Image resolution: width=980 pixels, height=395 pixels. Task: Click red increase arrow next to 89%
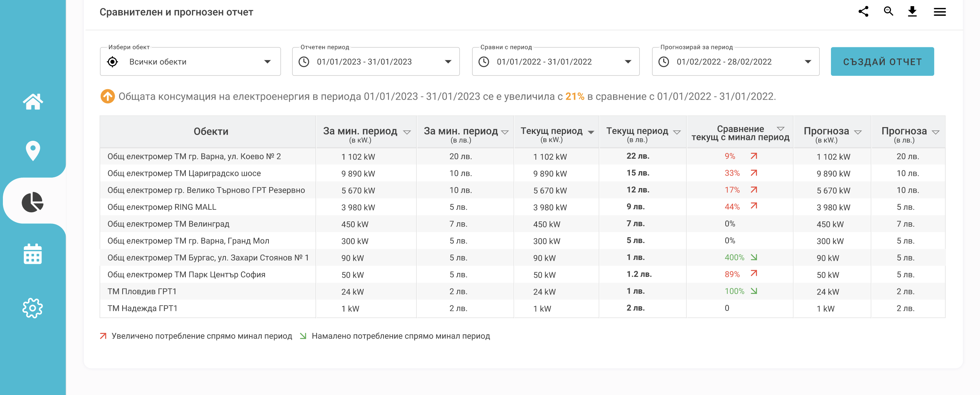pyautogui.click(x=754, y=273)
